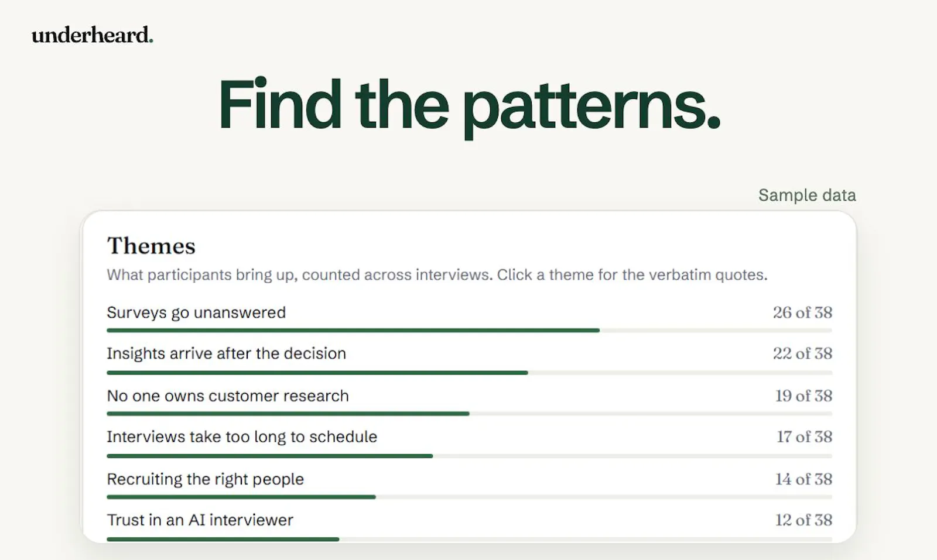Click the Surveys go unanswered progress bar

(469, 331)
